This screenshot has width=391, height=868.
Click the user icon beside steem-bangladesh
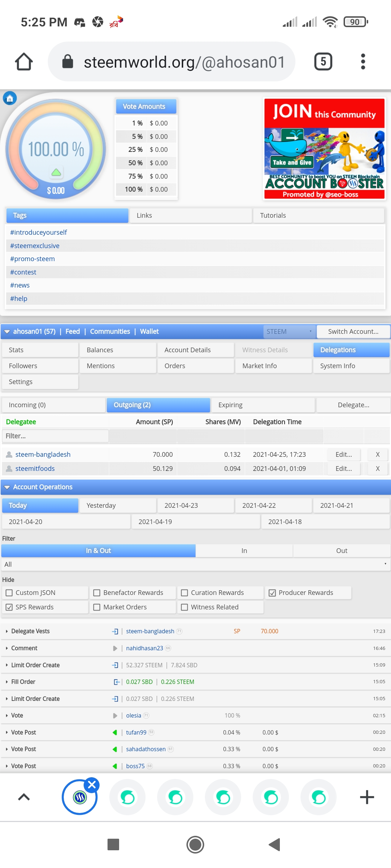click(9, 455)
